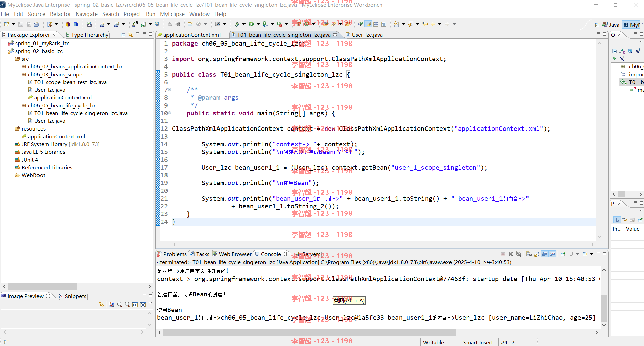Screen dimensions: 644x346
Task: Switch to Problems tab
Action: click(x=172, y=254)
